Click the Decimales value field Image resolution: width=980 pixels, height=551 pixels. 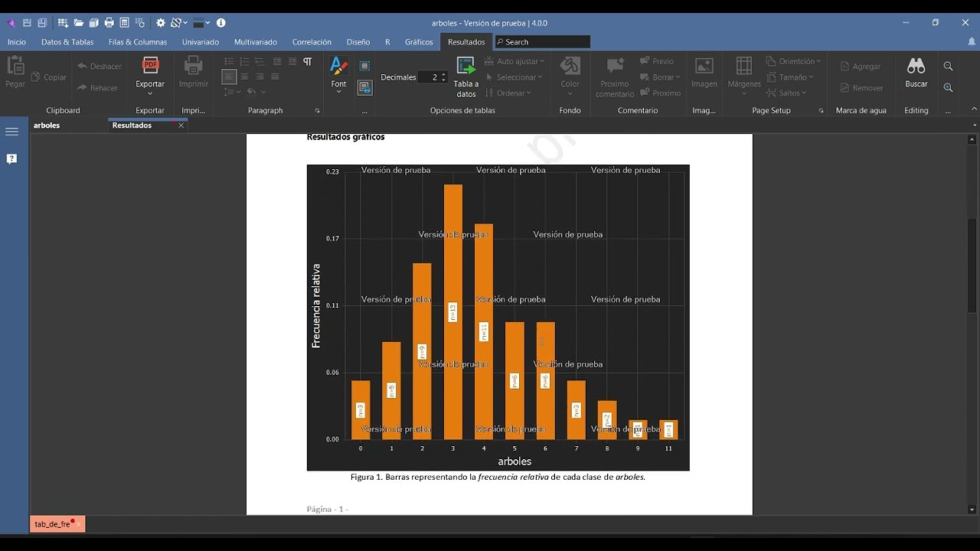(x=433, y=77)
